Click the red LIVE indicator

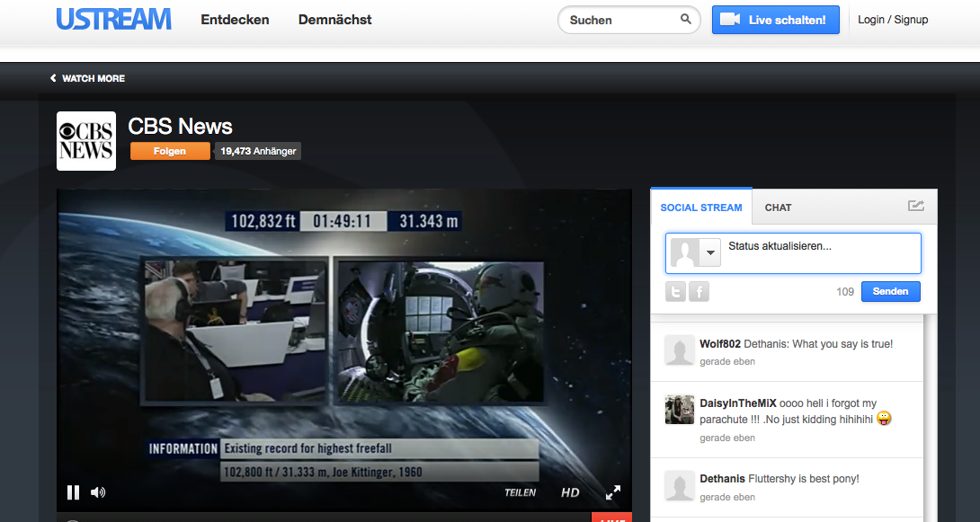click(612, 518)
